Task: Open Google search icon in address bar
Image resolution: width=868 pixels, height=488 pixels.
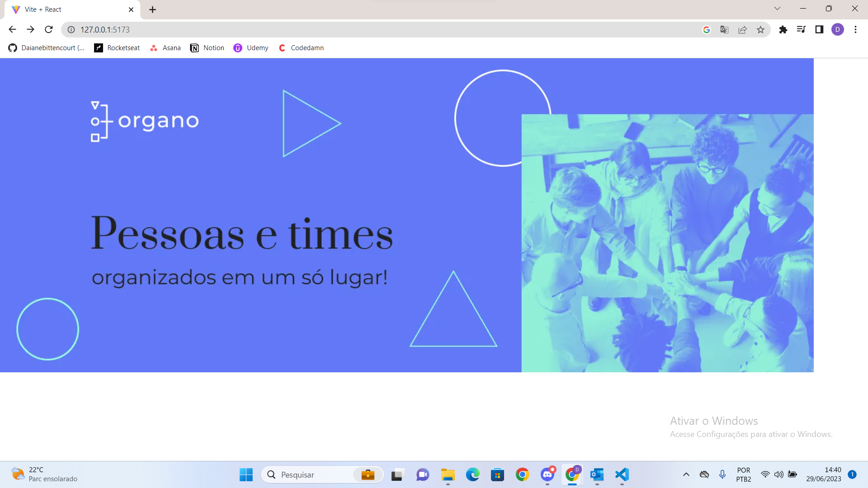Action: pyautogui.click(x=707, y=29)
